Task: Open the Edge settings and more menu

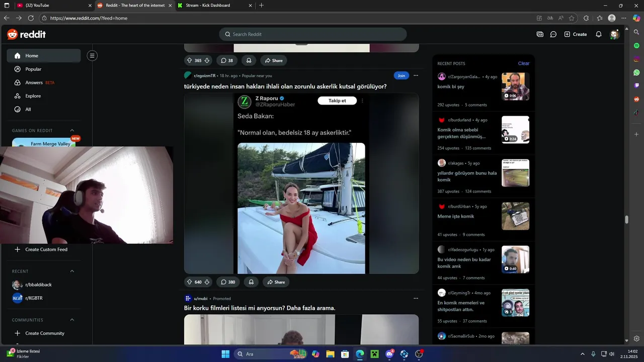Action: point(624,18)
